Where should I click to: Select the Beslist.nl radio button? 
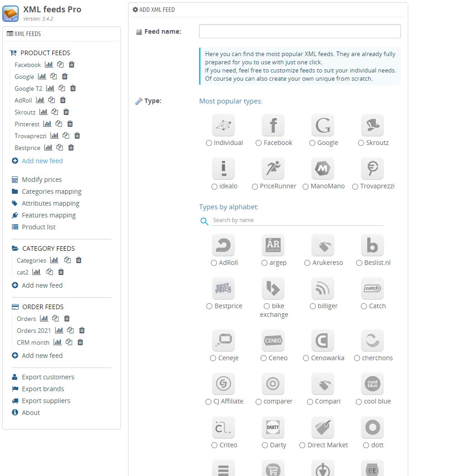[x=359, y=263]
